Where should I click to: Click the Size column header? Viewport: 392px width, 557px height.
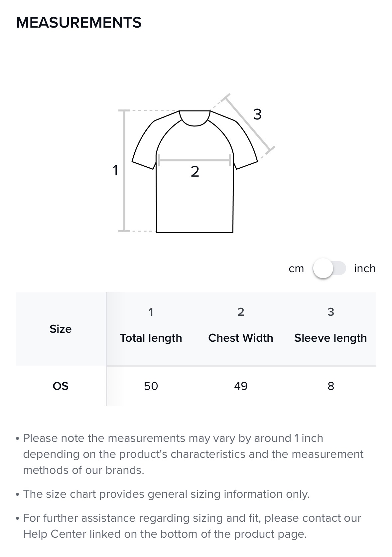pyautogui.click(x=61, y=329)
